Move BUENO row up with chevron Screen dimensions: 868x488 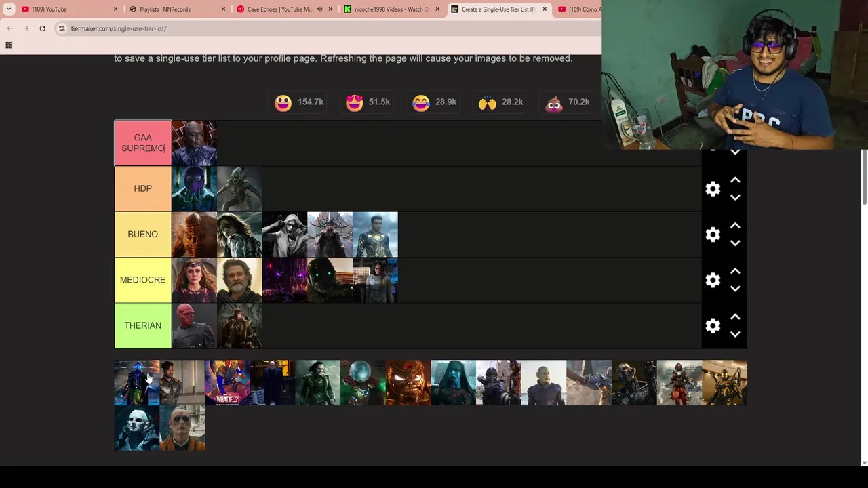coord(735,226)
